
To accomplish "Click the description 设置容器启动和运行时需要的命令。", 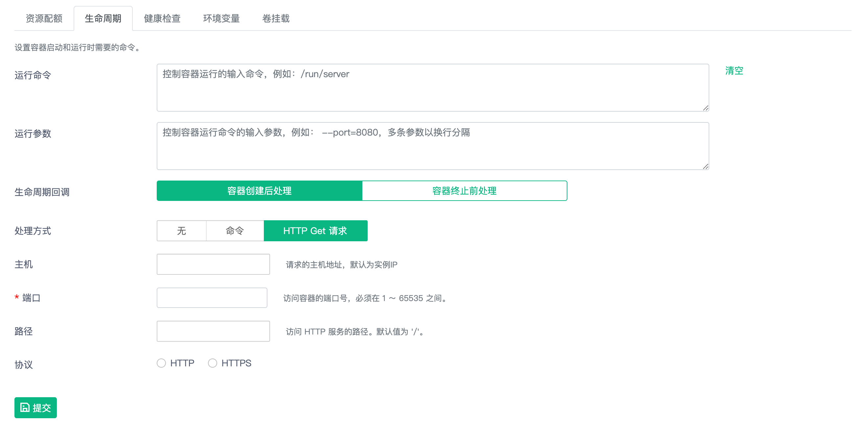I will tap(78, 48).
